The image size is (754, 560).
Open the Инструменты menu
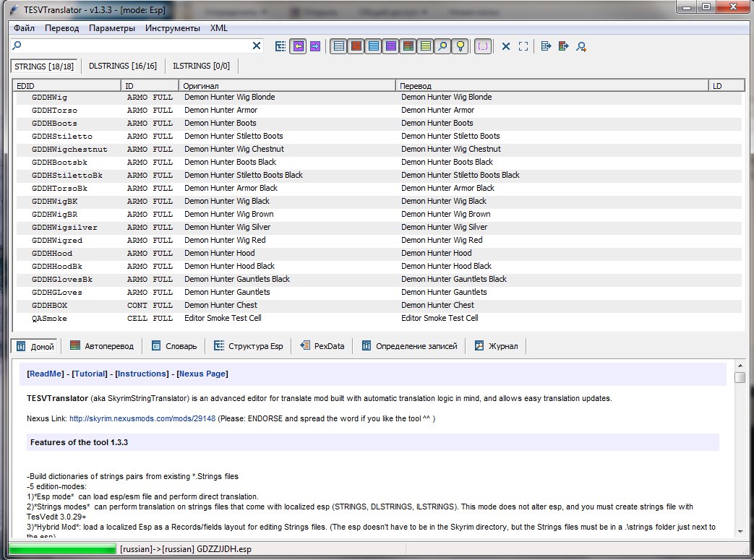172,28
